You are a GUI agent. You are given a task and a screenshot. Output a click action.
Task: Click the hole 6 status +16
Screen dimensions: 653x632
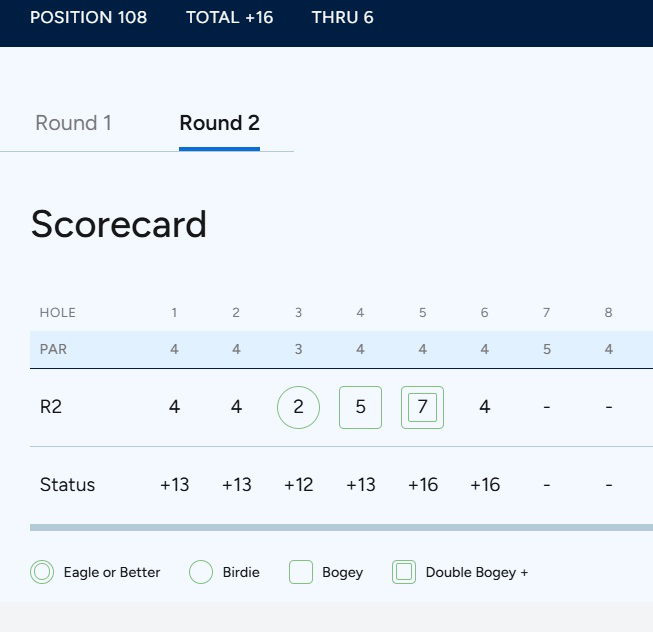[x=485, y=485]
